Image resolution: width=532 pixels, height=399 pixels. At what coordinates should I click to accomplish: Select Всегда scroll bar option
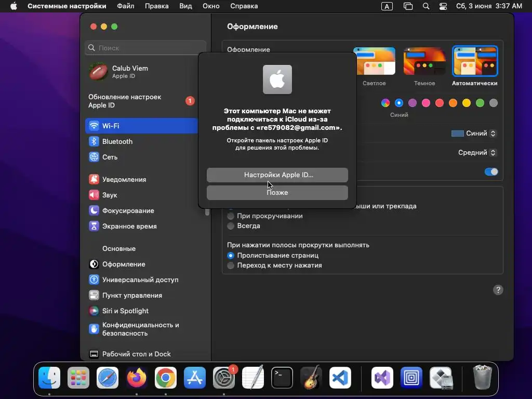[x=231, y=226]
